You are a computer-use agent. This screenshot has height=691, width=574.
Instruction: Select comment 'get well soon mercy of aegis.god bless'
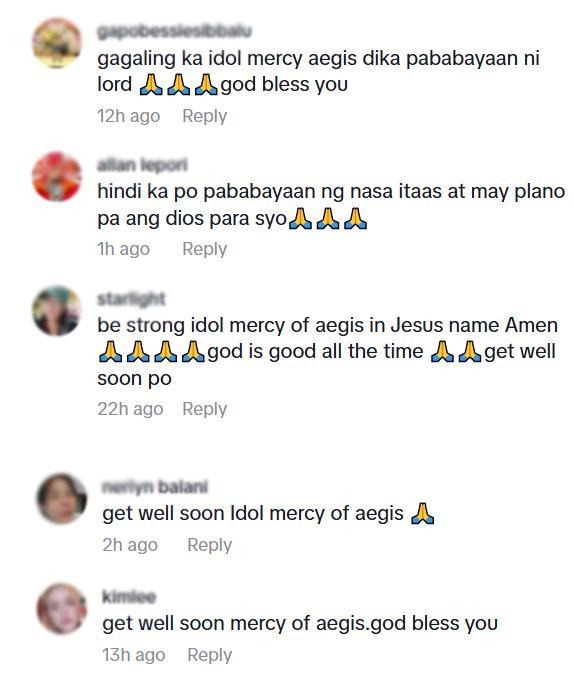[x=300, y=624]
